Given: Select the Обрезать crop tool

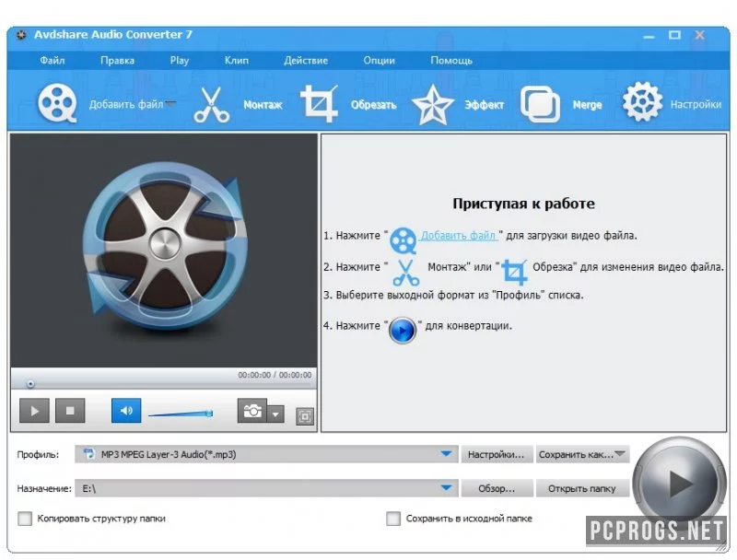Looking at the screenshot, I should 319,103.
